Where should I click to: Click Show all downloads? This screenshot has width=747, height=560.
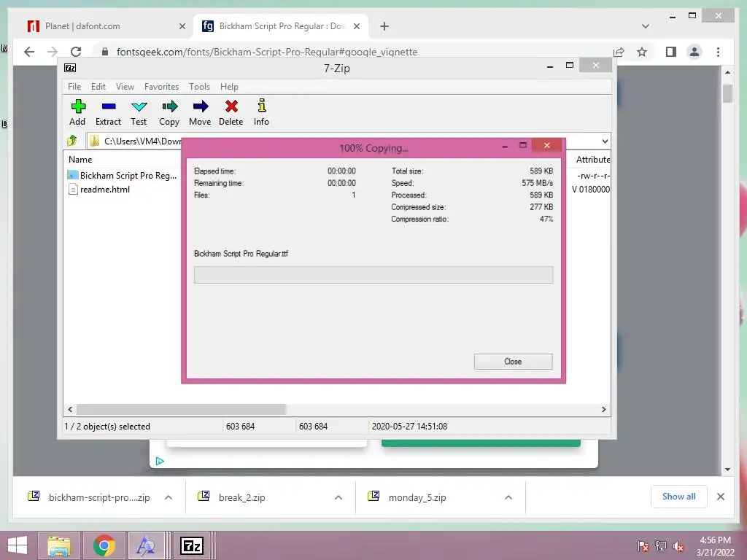click(679, 497)
